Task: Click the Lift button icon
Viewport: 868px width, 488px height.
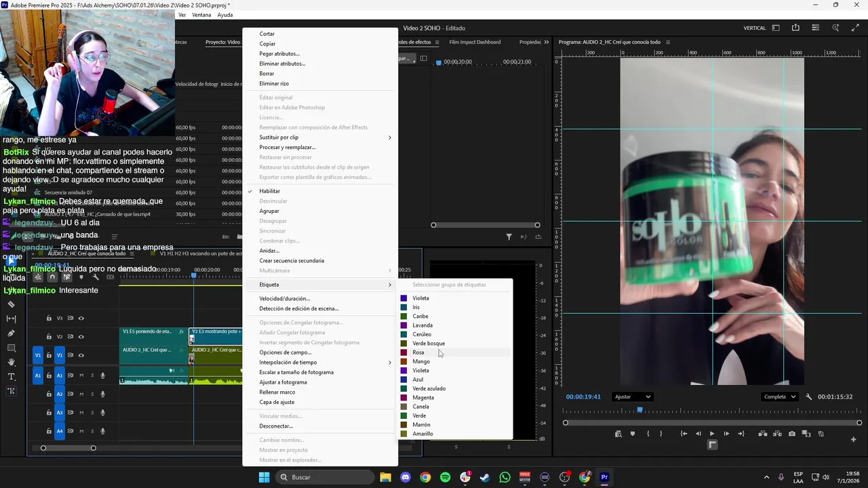Action: pos(762,434)
